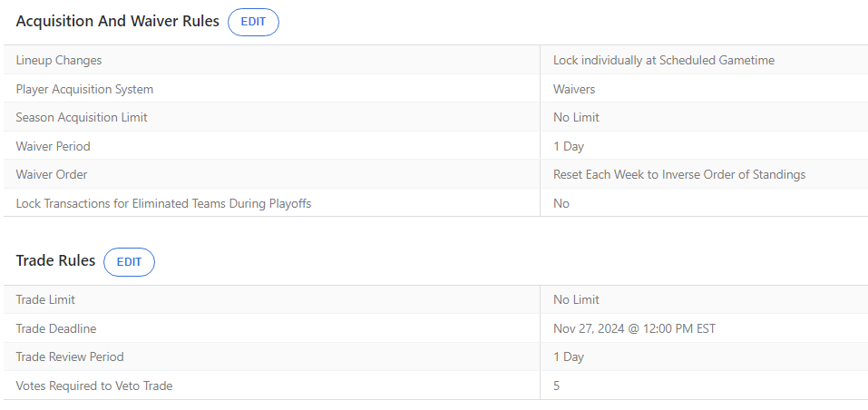Select Lock Transactions for Eliminated Teams row
The height and width of the screenshot is (410, 868).
tap(435, 203)
